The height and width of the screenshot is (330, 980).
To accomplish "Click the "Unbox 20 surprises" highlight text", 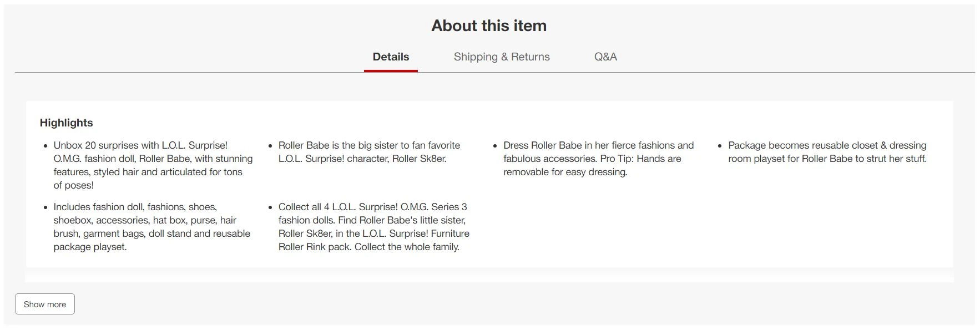I will pos(153,165).
